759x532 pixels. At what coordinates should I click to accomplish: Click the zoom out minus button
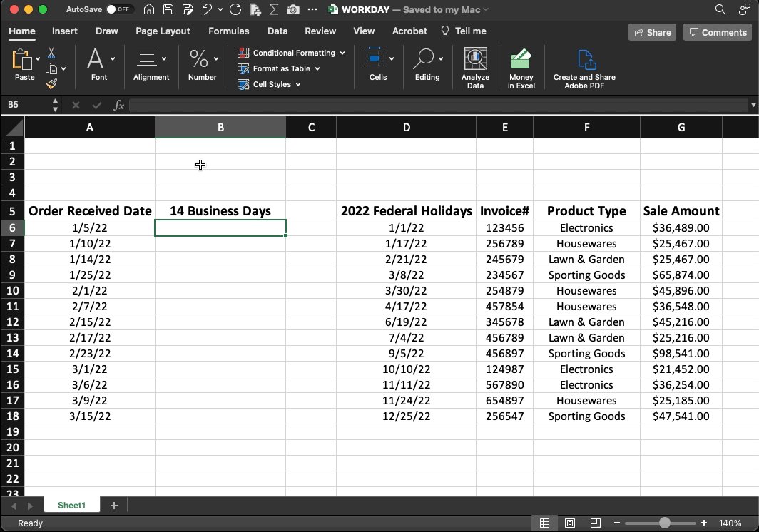(x=616, y=523)
